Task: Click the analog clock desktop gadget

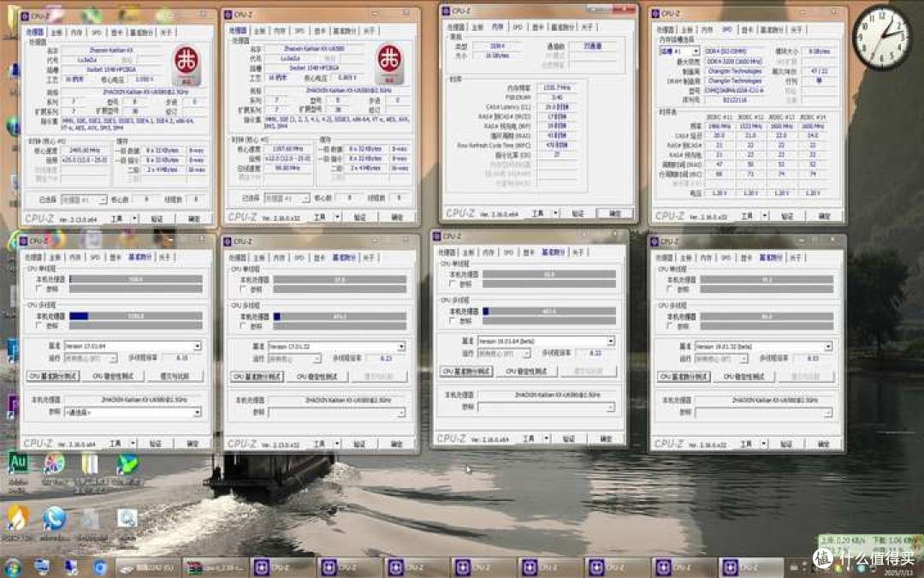Action: (x=881, y=38)
